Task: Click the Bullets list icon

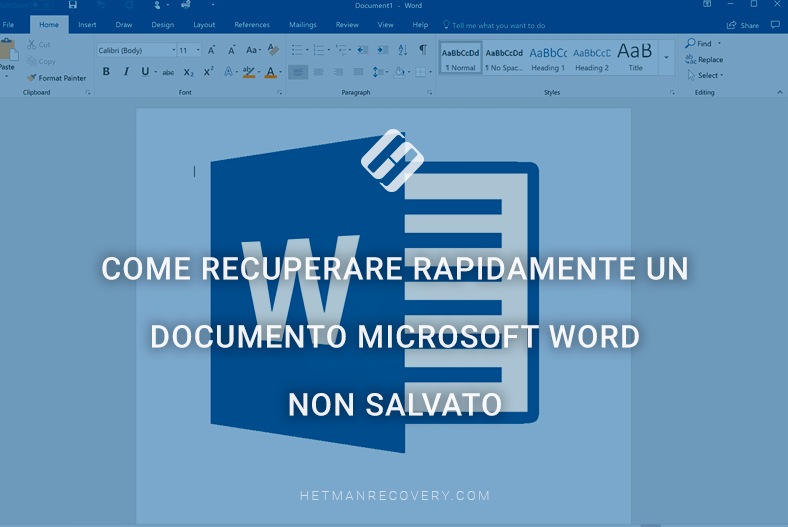Action: (x=297, y=50)
